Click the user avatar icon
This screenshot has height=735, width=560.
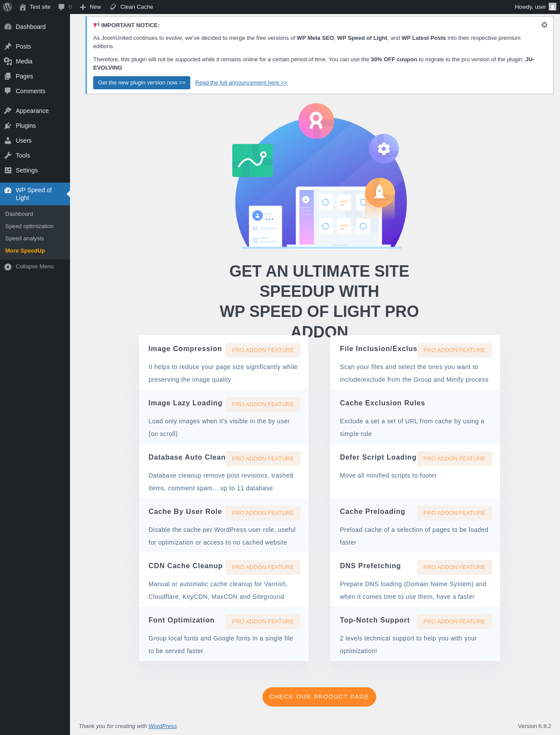pyautogui.click(x=553, y=7)
